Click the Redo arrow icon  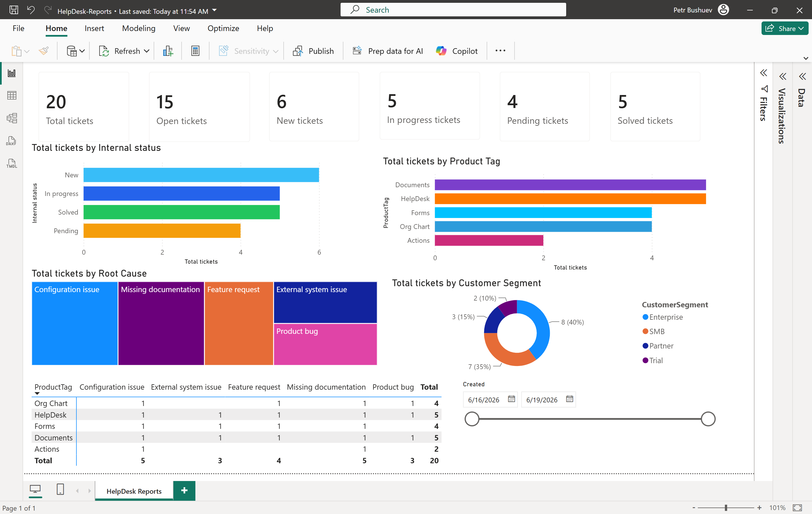(48, 10)
